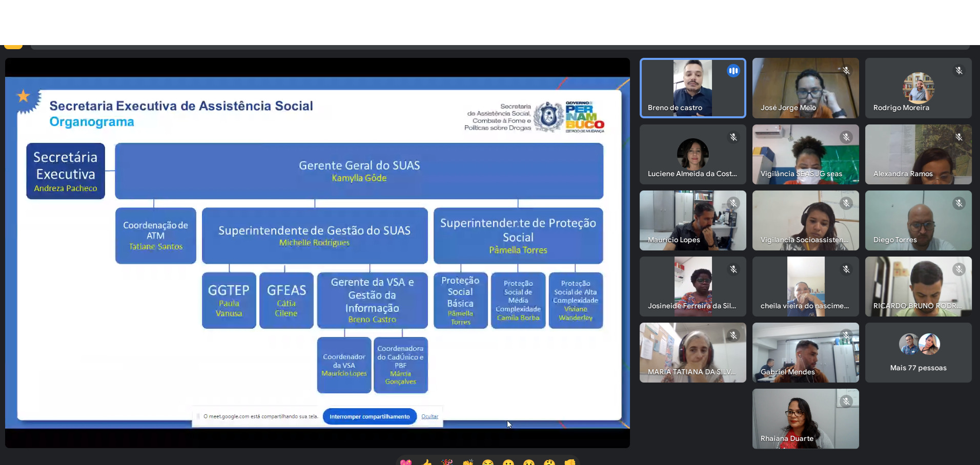Click the audio indicator on Breno de castro tile
This screenshot has width=980, height=465.
tap(733, 71)
